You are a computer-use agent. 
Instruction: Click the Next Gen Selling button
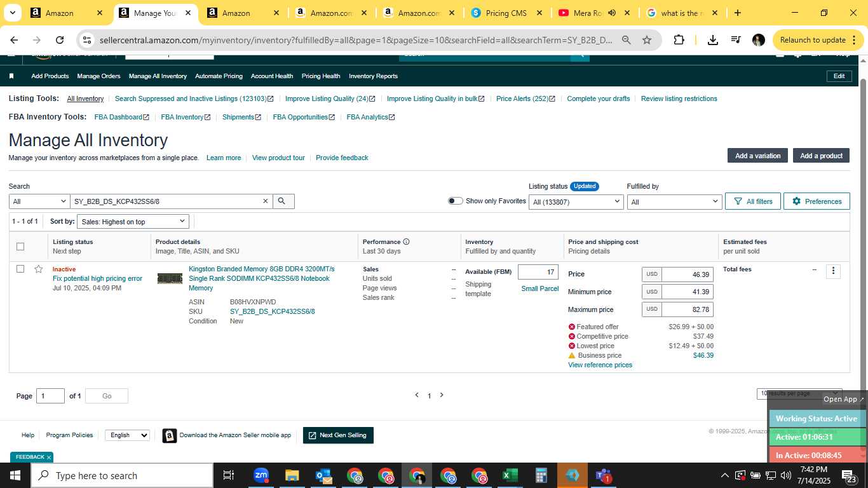tap(338, 435)
